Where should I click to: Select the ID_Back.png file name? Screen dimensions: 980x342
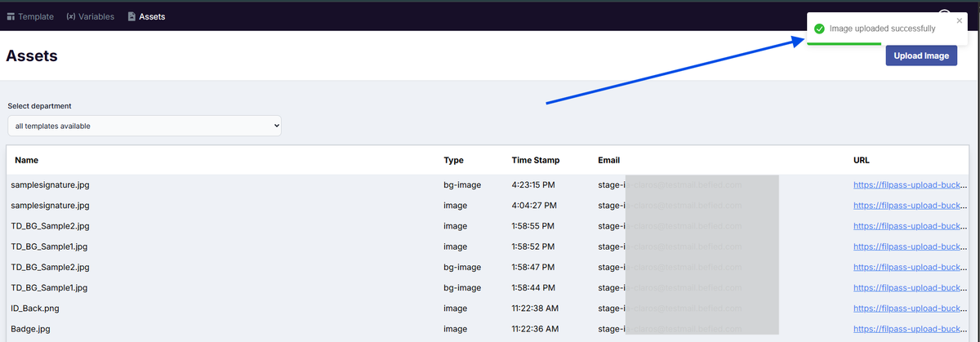click(35, 309)
